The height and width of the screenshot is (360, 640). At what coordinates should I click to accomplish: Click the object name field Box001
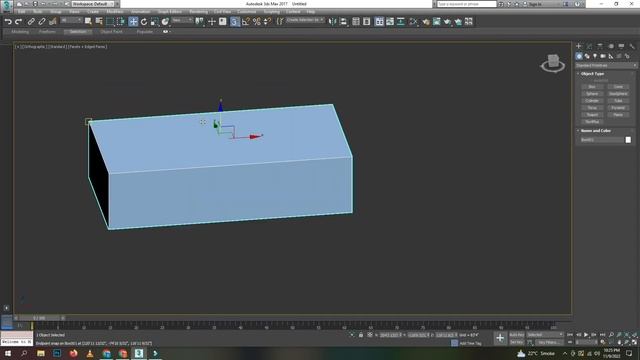coord(602,140)
